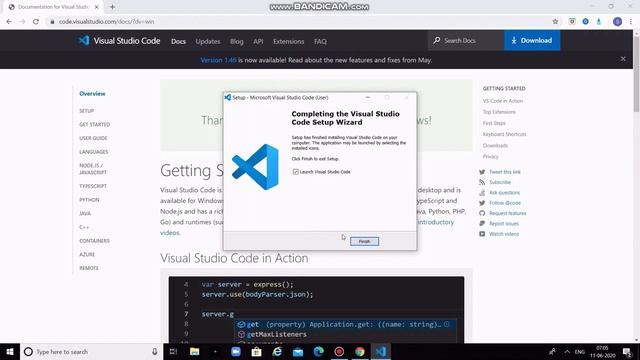Open the Updates page in the header

point(208,41)
